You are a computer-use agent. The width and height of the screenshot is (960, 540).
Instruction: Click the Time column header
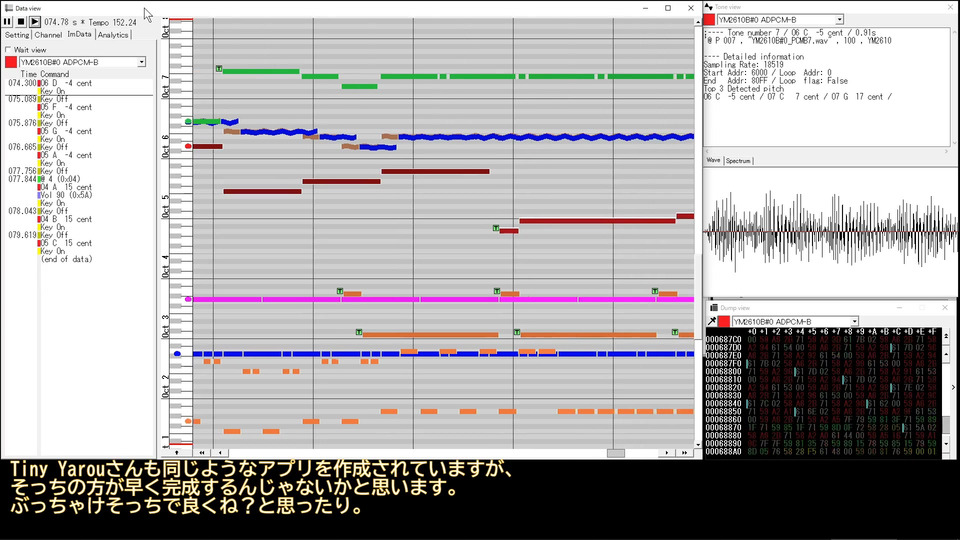click(28, 74)
